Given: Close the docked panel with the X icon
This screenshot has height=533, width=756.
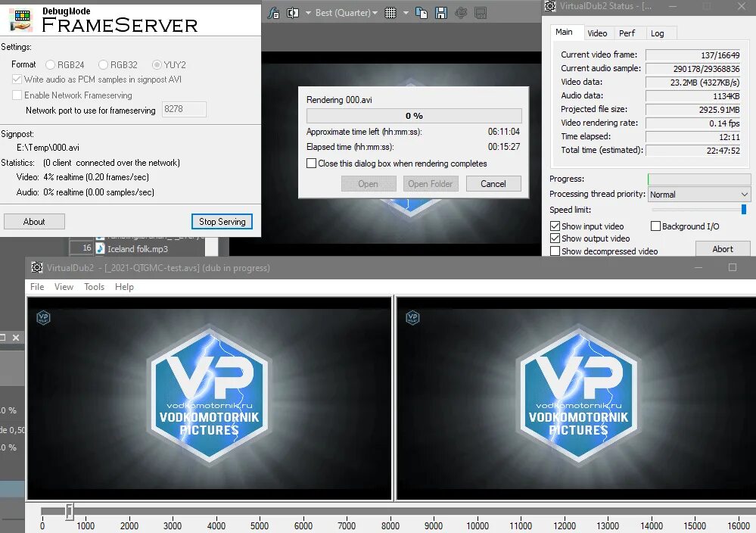Looking at the screenshot, I should point(16,338).
